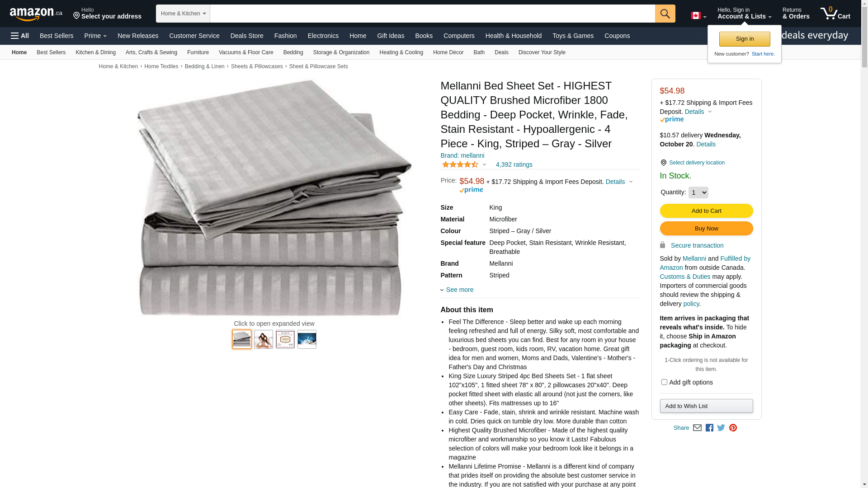
Task: Open the shopping cart icon
Action: 835,14
